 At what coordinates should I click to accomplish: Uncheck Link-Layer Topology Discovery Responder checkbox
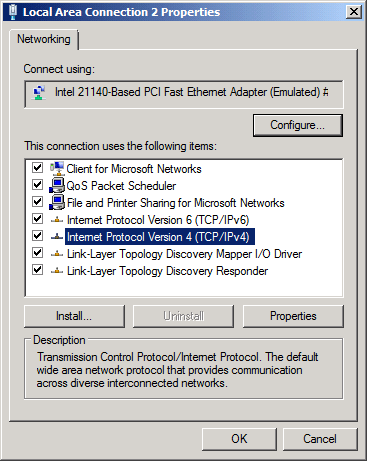[37, 269]
